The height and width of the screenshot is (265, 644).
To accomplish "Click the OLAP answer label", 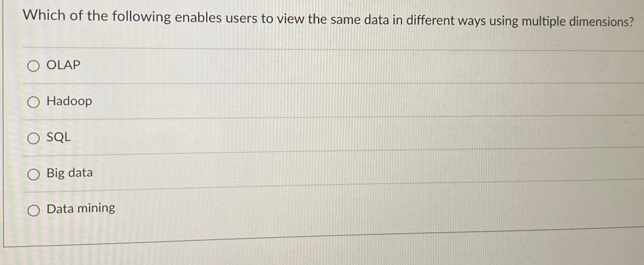I will [62, 65].
